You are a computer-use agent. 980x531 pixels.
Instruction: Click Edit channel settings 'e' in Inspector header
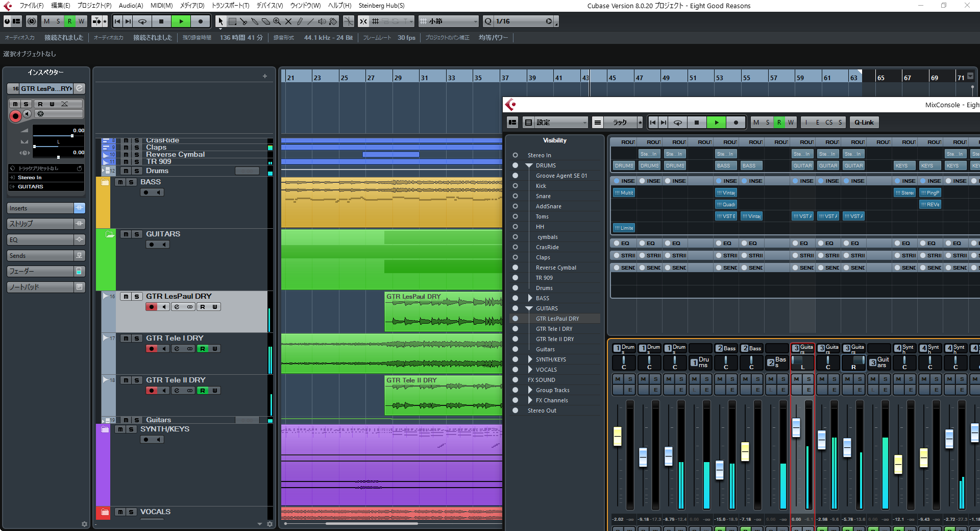[79, 88]
